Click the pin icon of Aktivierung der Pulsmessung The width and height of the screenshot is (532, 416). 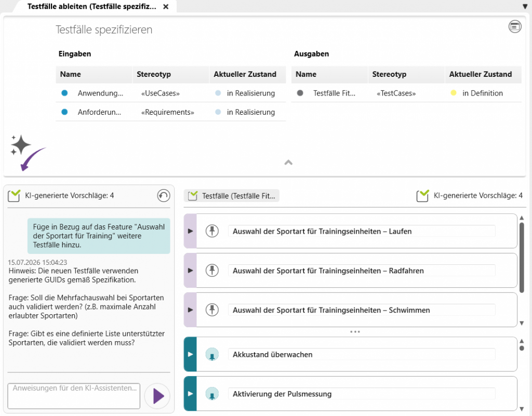[x=212, y=394]
